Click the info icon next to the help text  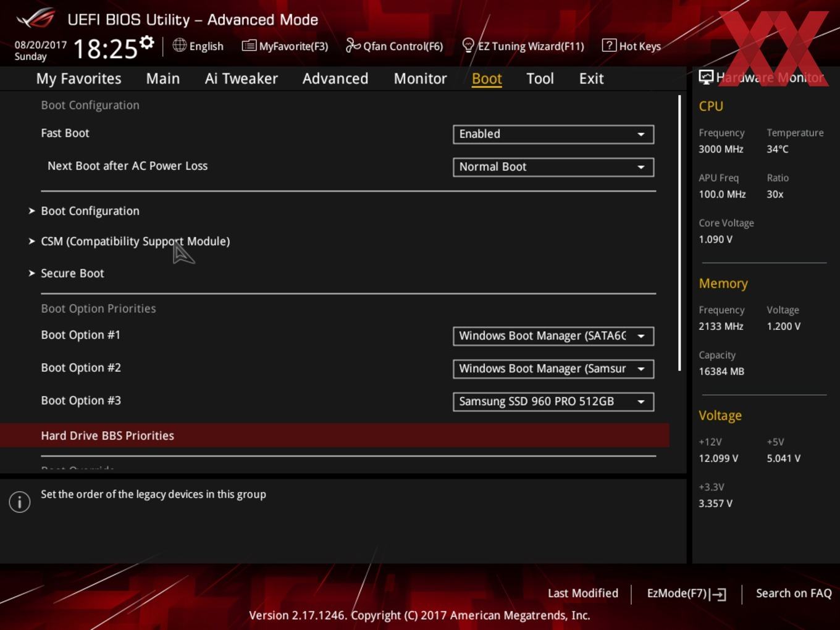[20, 502]
